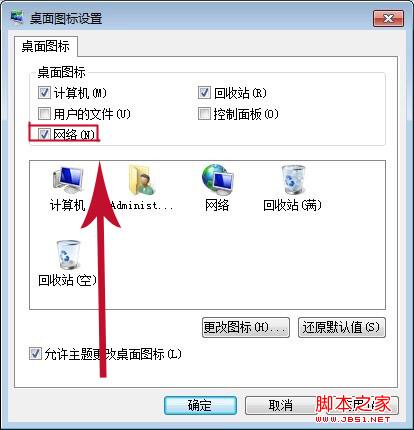Click the 桌面图标设置 title bar text
The height and width of the screenshot is (430, 414).
click(66, 18)
